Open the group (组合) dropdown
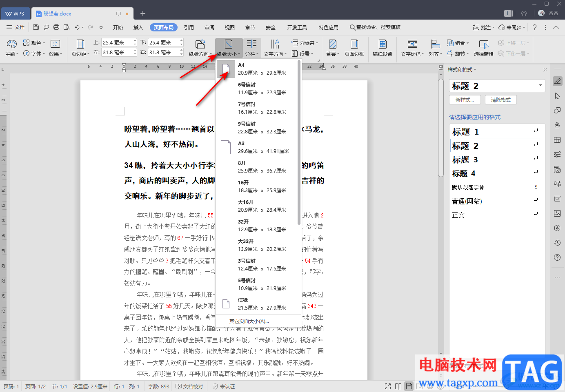This screenshot has width=565, height=392. (458, 43)
